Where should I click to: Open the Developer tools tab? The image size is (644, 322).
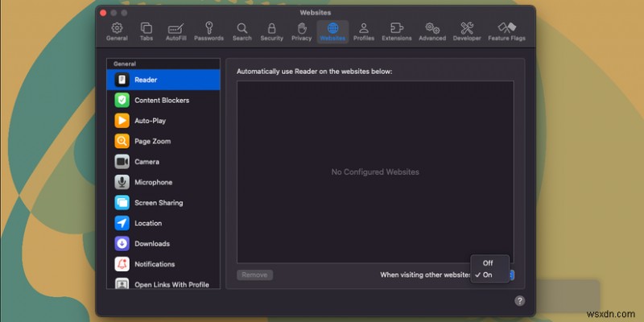(467, 32)
